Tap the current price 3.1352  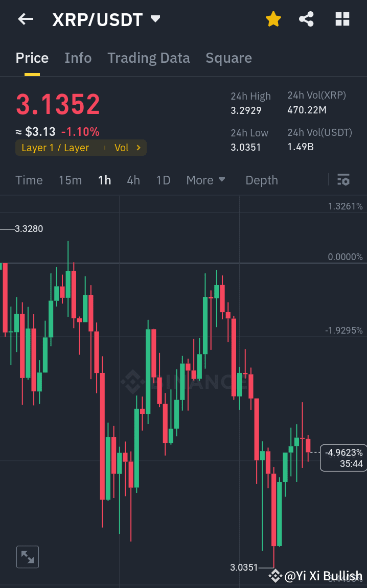point(57,104)
